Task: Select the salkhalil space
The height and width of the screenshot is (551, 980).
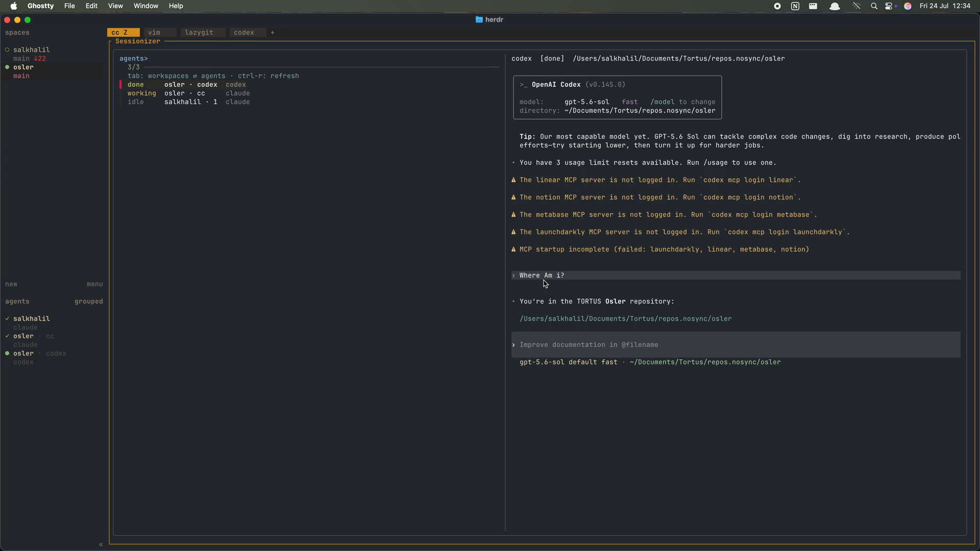Action: pos(32,49)
